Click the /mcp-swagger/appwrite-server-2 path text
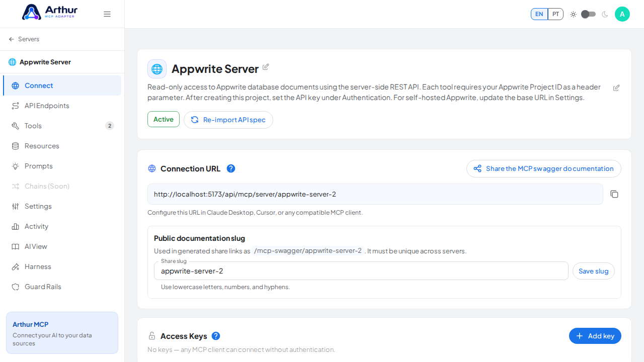 point(308,251)
